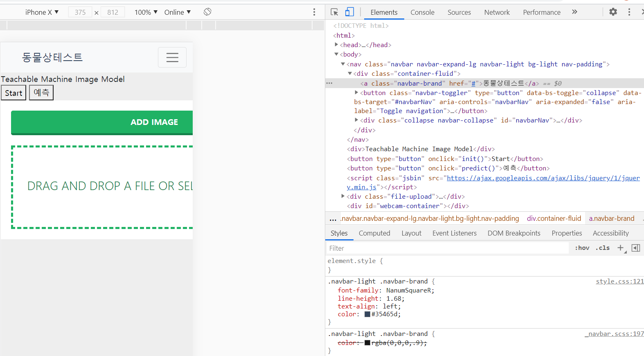Toggle the device toolbar icon
The width and height of the screenshot is (644, 356).
pos(349,12)
